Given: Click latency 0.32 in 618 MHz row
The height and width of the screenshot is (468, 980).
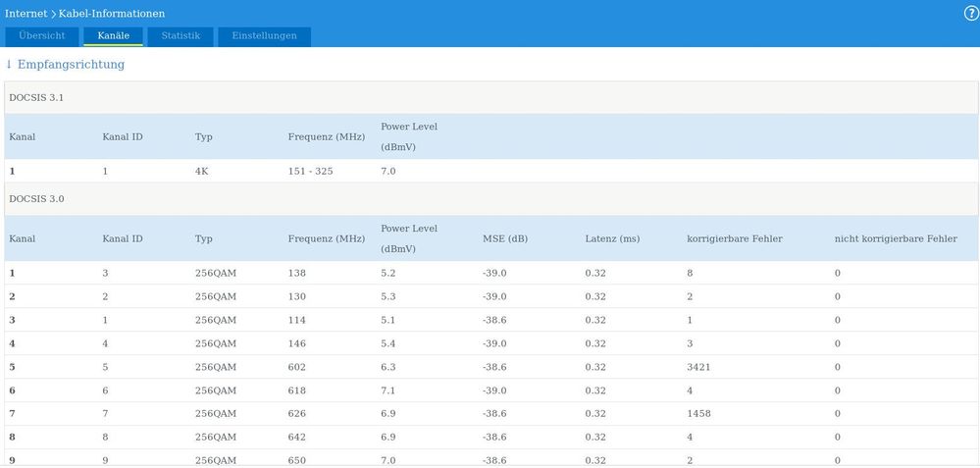Looking at the screenshot, I should (x=595, y=390).
